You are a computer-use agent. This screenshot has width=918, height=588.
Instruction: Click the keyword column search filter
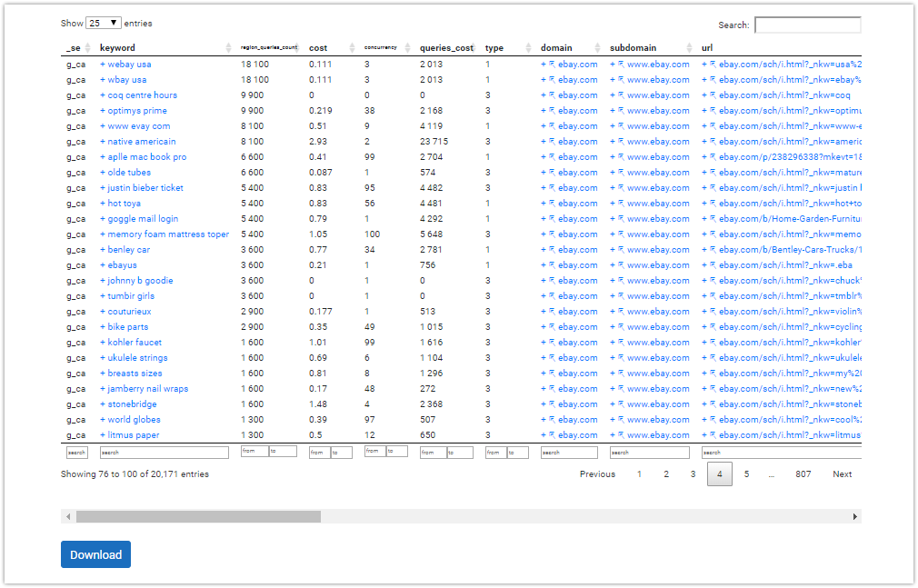[165, 453]
